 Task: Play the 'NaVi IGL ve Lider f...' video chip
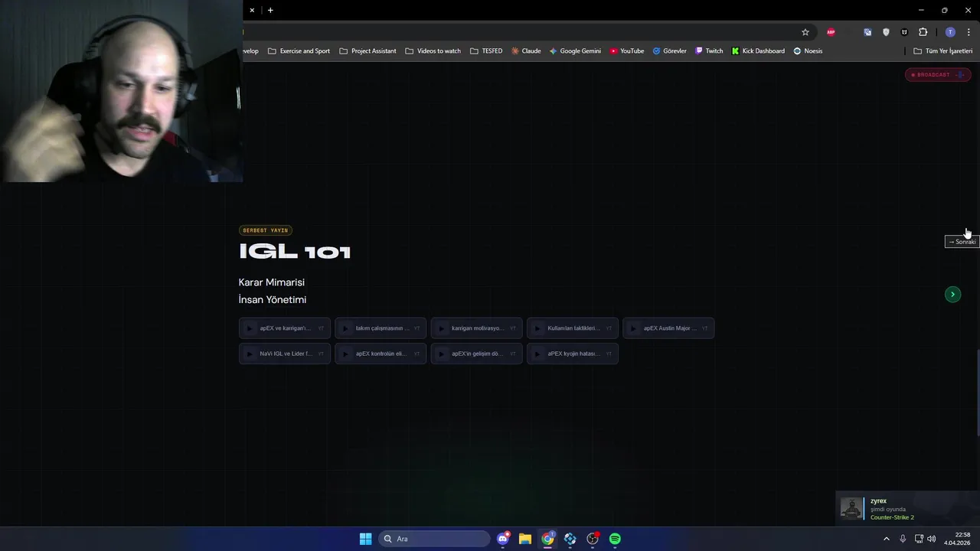click(x=285, y=354)
